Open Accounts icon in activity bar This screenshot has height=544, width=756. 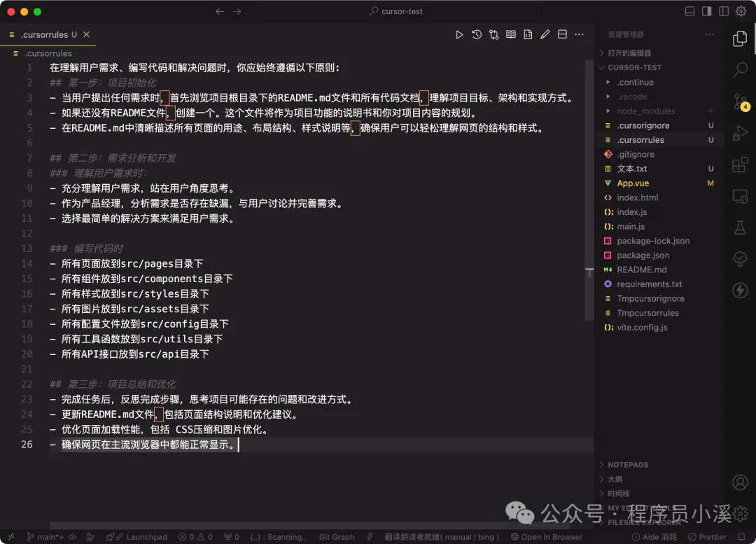coord(740,482)
